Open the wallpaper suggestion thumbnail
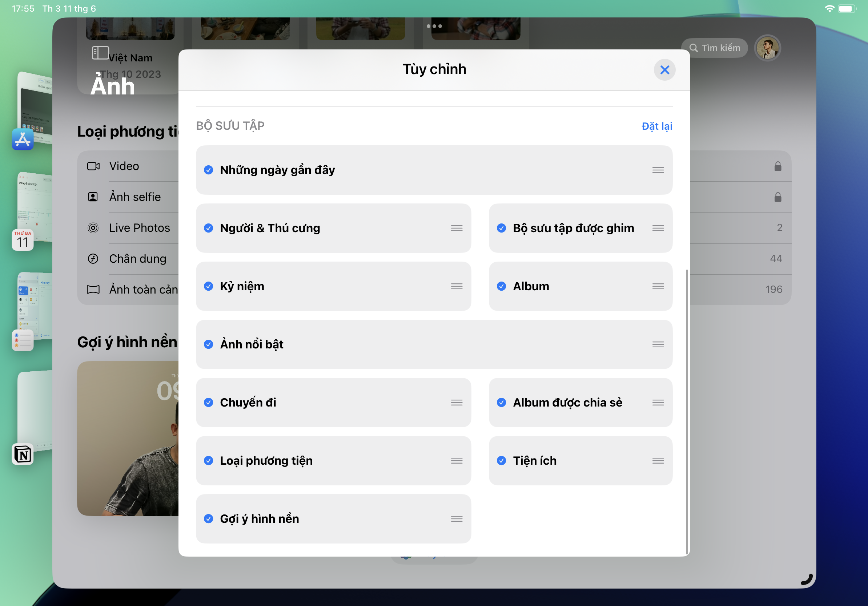This screenshot has width=868, height=606. click(128, 439)
